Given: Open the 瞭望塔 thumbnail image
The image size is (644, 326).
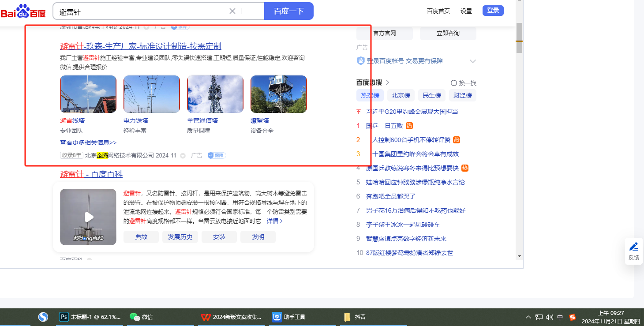Looking at the screenshot, I should point(279,94).
